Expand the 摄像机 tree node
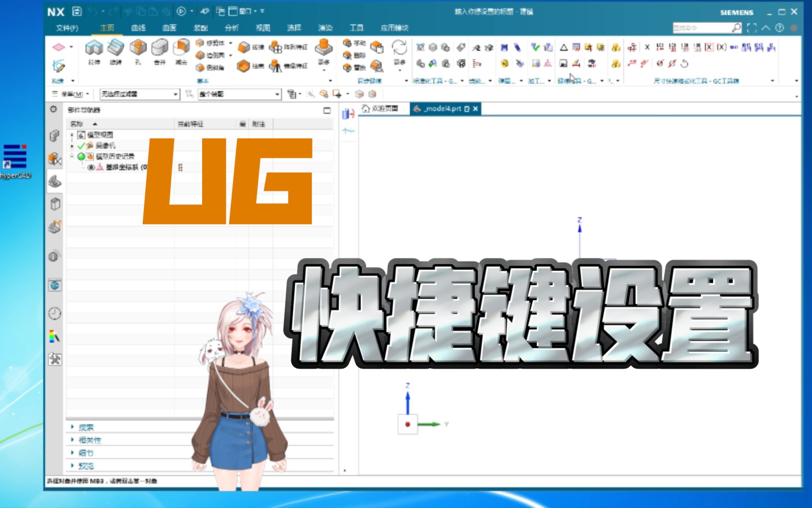The width and height of the screenshot is (812, 508). [x=72, y=146]
